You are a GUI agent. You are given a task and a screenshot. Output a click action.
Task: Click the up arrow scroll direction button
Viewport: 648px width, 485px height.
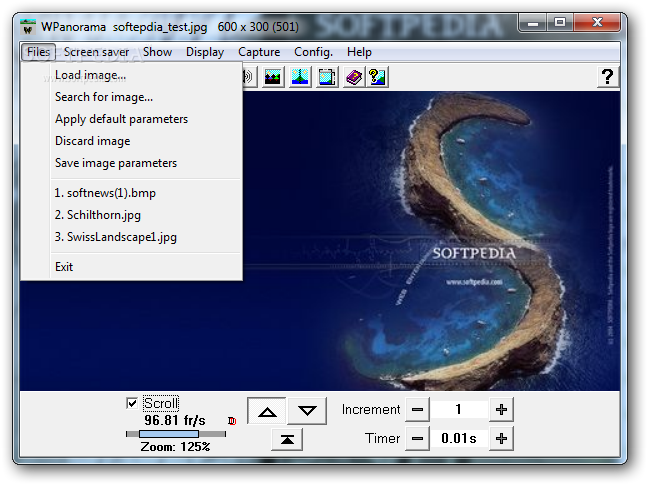267,411
